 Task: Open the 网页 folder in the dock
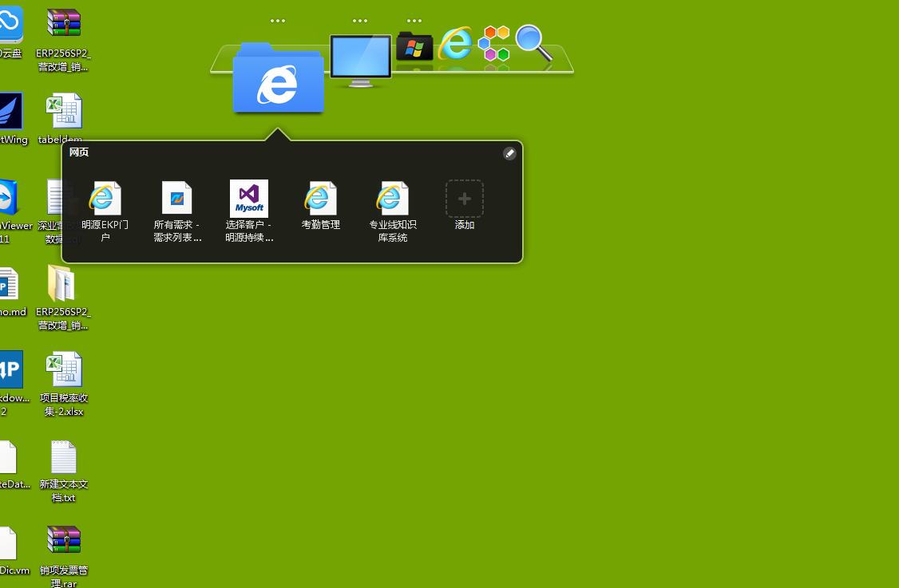[x=278, y=77]
